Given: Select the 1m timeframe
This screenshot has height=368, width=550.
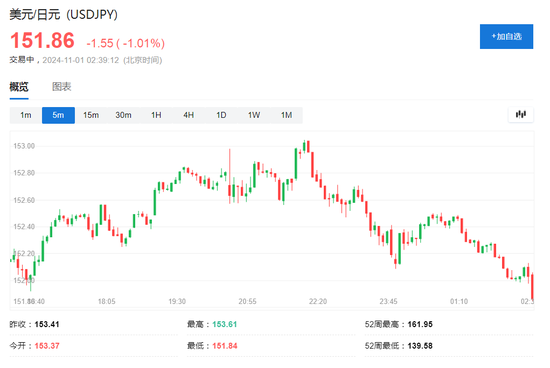Looking at the screenshot, I should (26, 115).
